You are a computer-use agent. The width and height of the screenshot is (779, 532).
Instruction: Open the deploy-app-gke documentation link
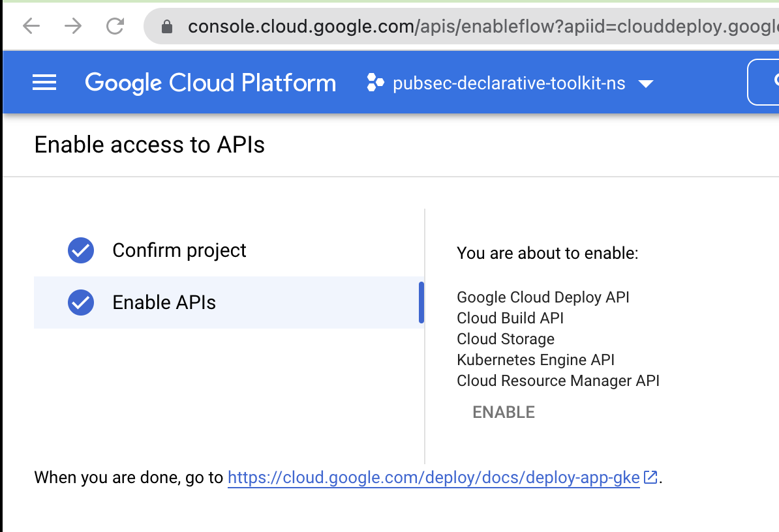pyautogui.click(x=433, y=478)
